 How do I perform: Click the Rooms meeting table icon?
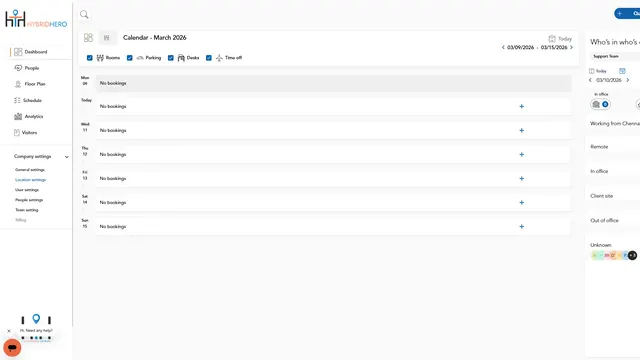click(100, 58)
